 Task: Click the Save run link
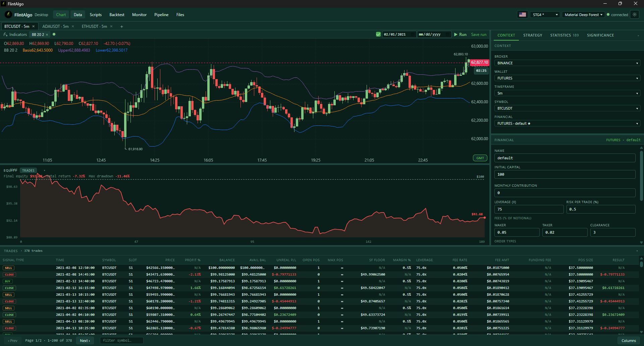(479, 35)
